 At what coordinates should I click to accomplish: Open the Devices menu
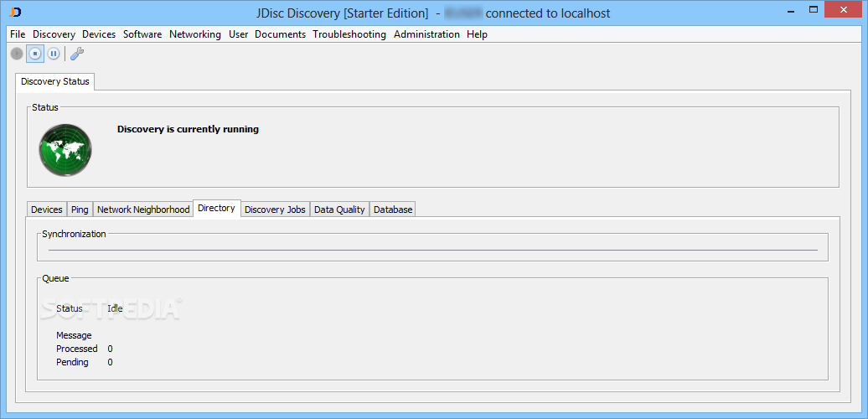tap(99, 34)
